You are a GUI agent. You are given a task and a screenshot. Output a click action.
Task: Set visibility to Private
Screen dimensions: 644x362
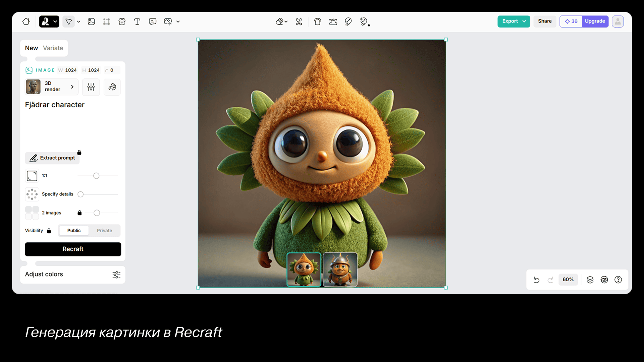point(105,231)
